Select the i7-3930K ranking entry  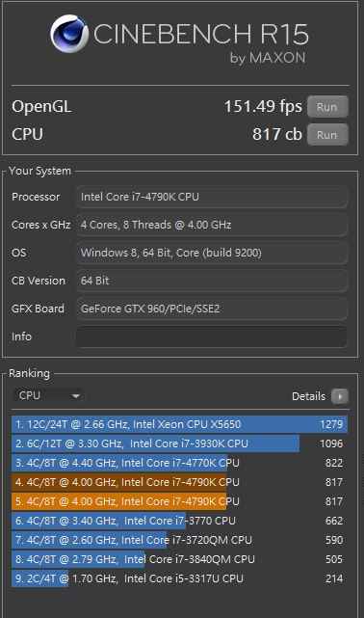coord(179,443)
